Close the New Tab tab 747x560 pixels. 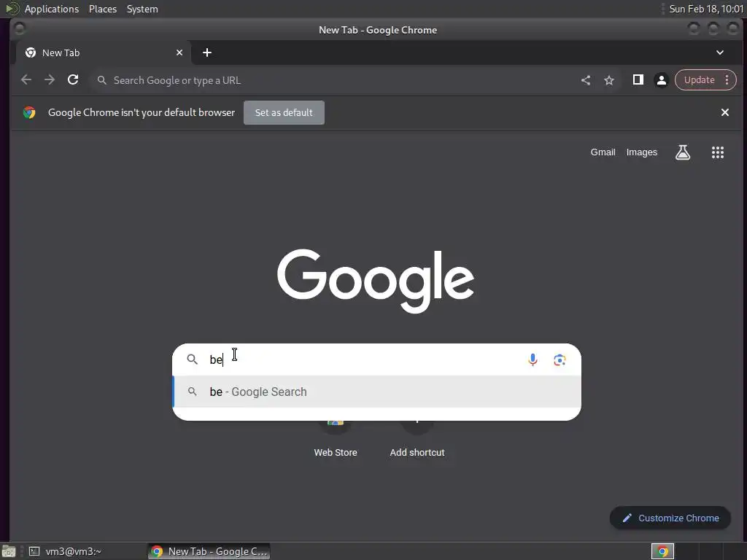[179, 52]
